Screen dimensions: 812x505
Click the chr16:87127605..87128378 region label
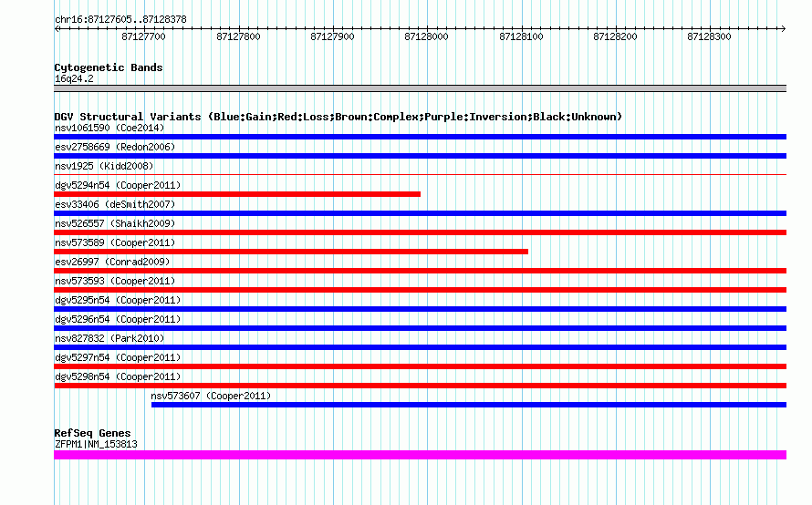tap(120, 20)
